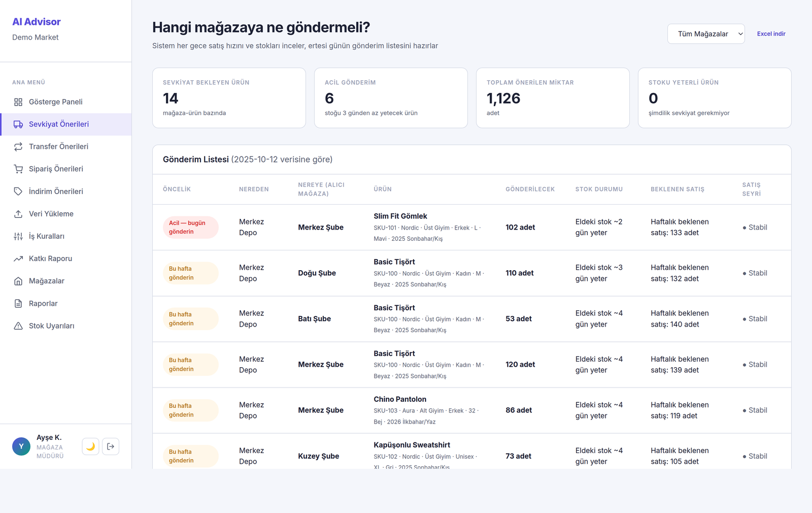Click the Gönderilecek column header
The image size is (812, 513).
click(530, 189)
